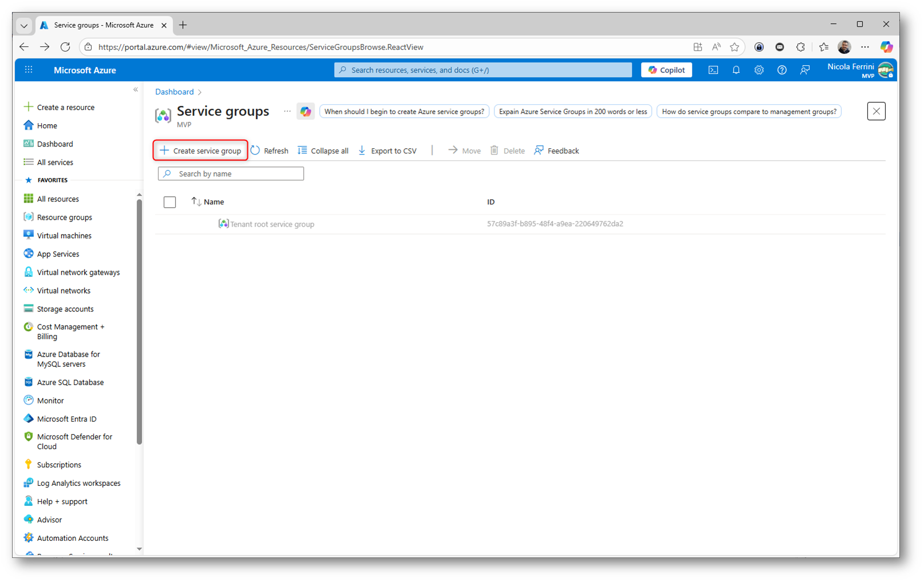Viewport: 924px width, 582px height.
Task: Click the sidebar scroll up arrow
Action: pyautogui.click(x=139, y=195)
